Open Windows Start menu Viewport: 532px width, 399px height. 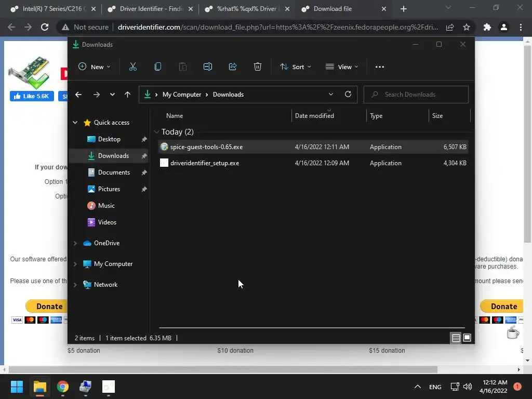click(17, 387)
